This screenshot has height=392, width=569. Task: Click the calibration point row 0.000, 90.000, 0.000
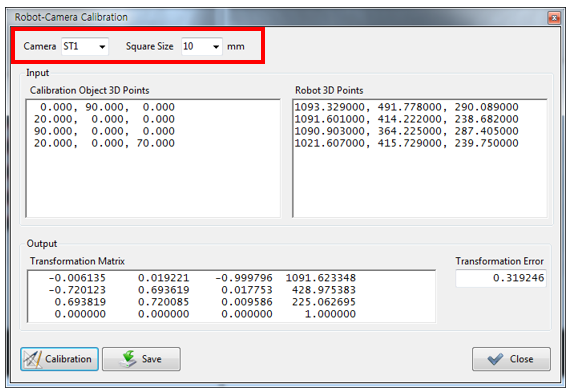pos(107,107)
